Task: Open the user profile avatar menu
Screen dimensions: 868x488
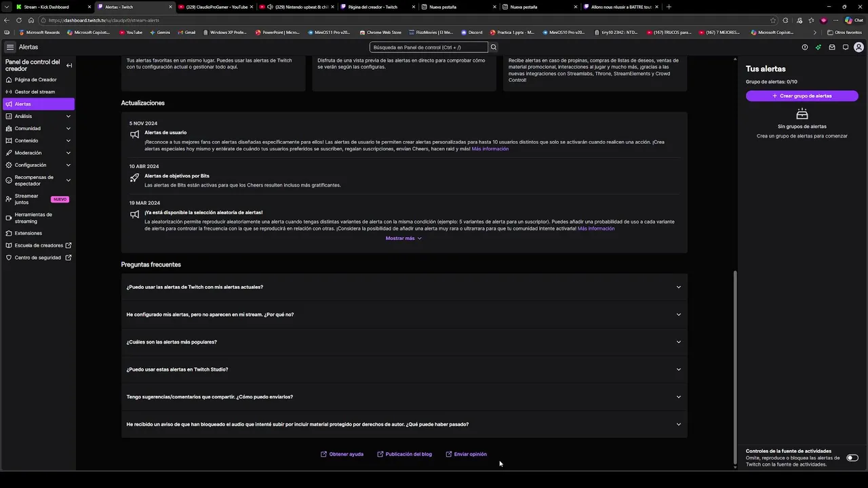Action: pos(859,47)
